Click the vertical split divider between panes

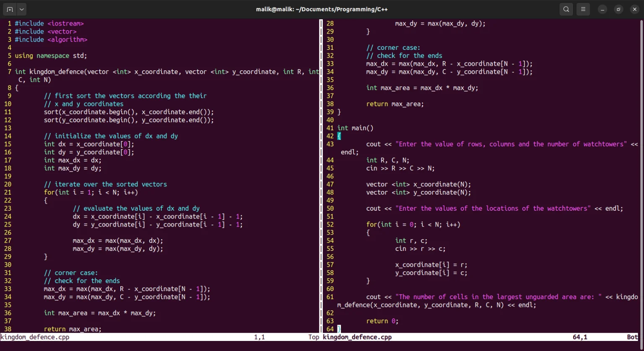[x=321, y=176]
